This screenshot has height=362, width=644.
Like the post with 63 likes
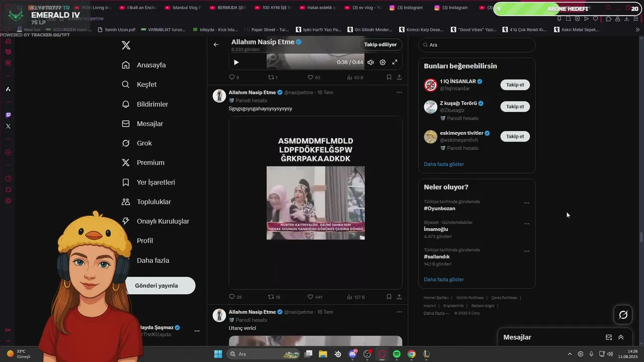314,77
